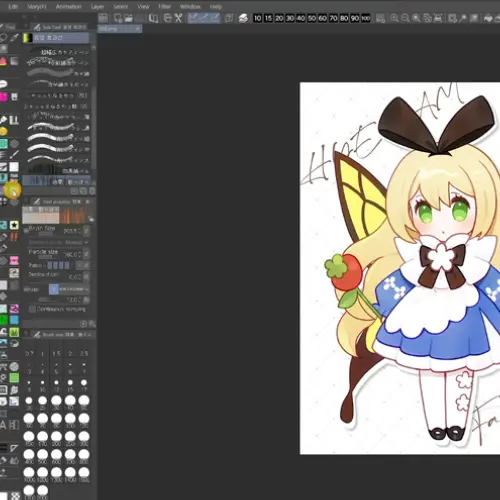500x500 pixels.
Task: Select the speech Balloon tool
Action: pyautogui.click(x=3, y=84)
